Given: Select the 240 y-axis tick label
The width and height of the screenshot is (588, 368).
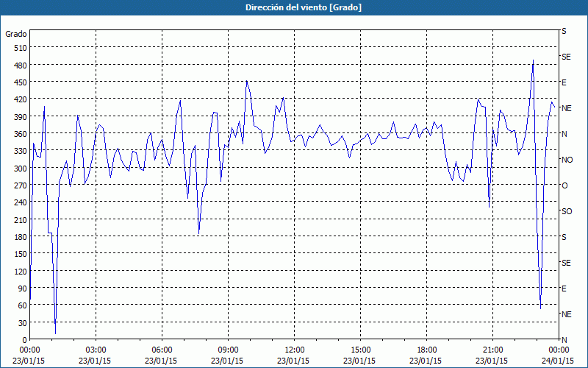Looking at the screenshot, I should coord(21,202).
